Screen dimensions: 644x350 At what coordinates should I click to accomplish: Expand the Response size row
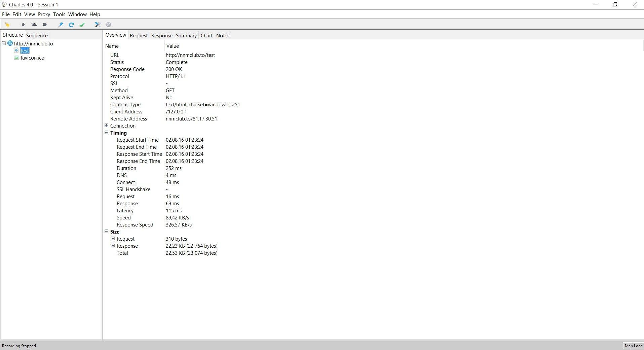(x=113, y=246)
